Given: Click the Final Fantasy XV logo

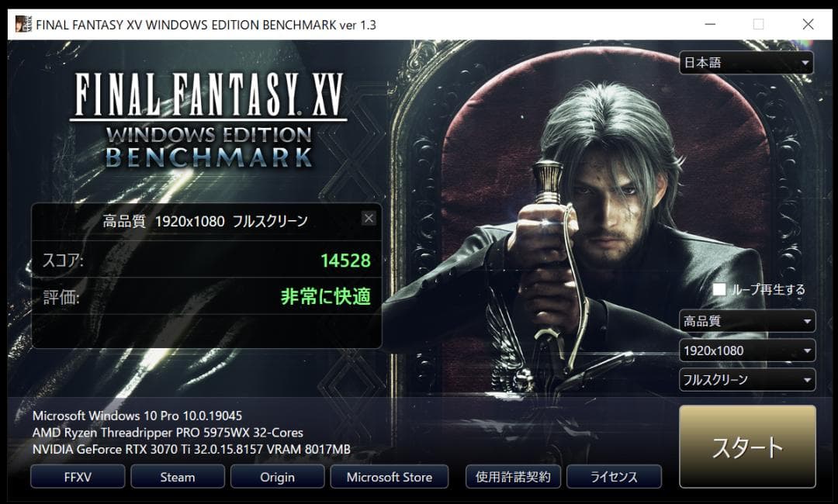Looking at the screenshot, I should (x=209, y=120).
